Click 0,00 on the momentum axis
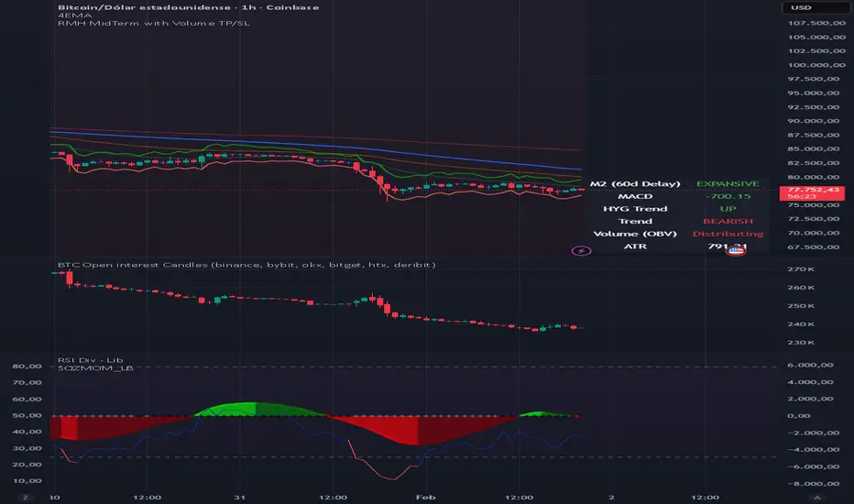The width and height of the screenshot is (854, 504). 798,416
